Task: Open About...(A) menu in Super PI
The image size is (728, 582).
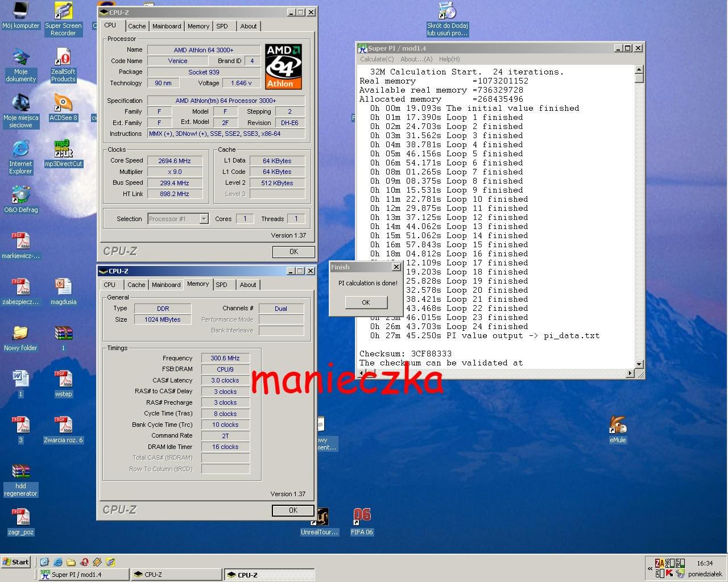Action: (x=416, y=59)
